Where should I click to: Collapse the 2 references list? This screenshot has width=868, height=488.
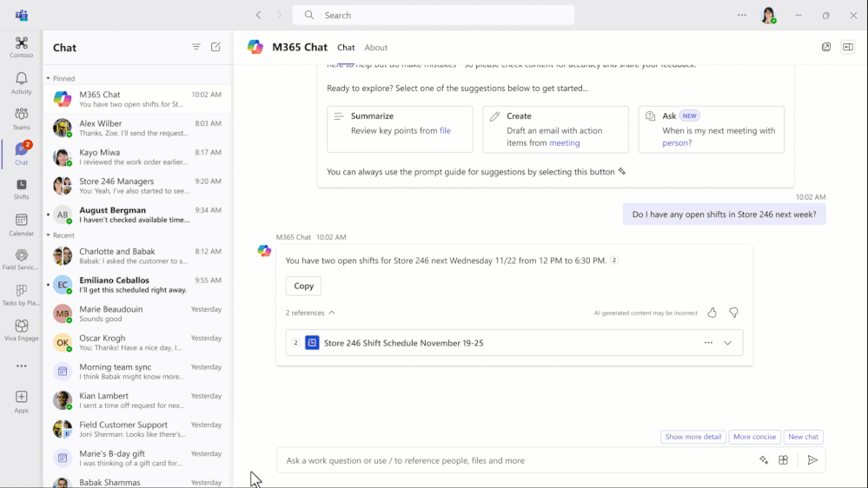tap(310, 313)
